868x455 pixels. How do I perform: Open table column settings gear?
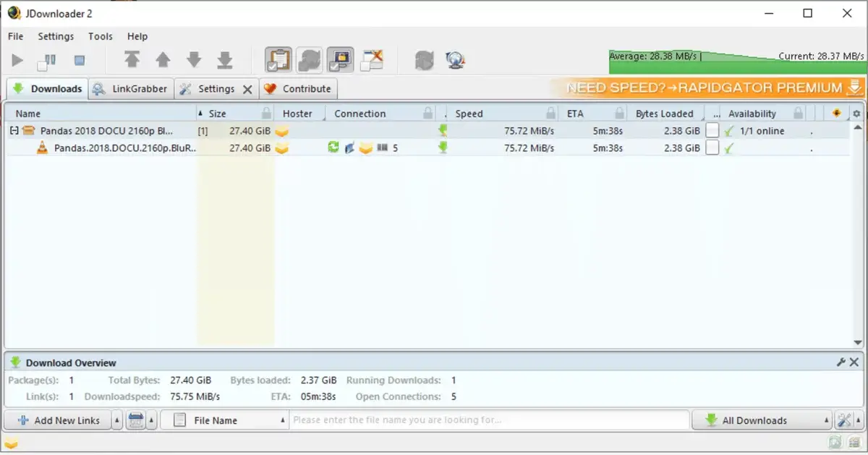[857, 114]
